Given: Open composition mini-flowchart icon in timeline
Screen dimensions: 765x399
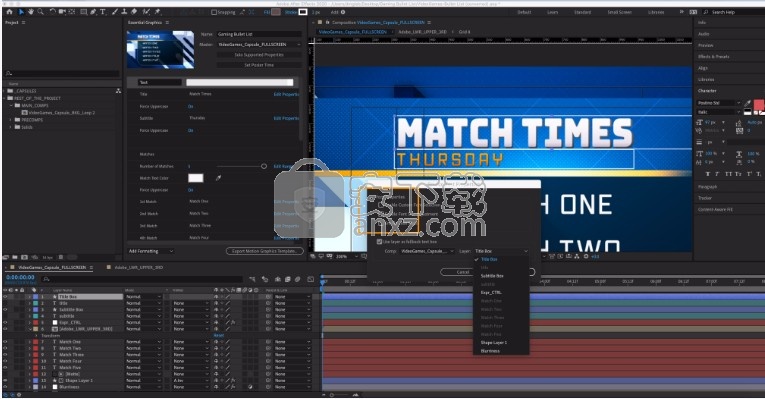Looking at the screenshot, I should (x=252, y=279).
